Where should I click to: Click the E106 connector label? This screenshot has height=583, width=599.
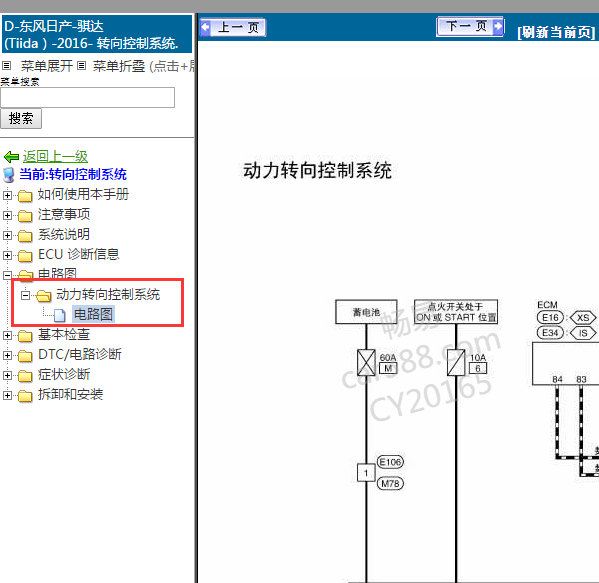pyautogui.click(x=390, y=462)
